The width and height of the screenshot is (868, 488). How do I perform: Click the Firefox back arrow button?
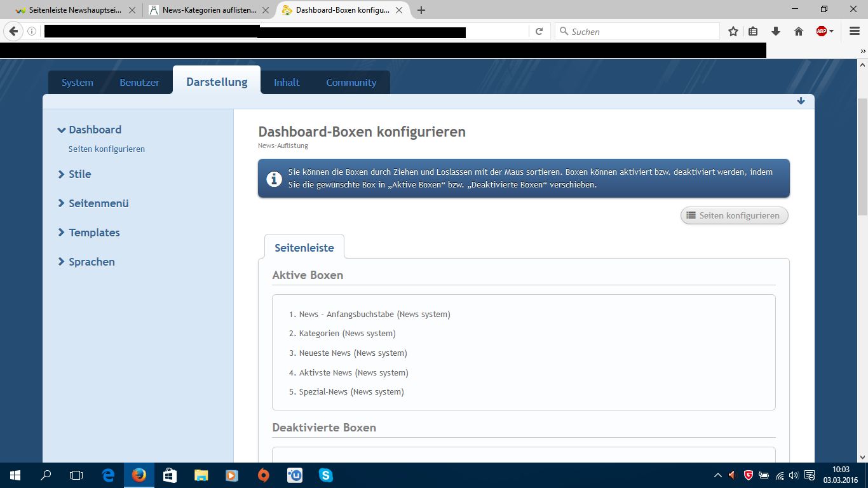[x=13, y=31]
